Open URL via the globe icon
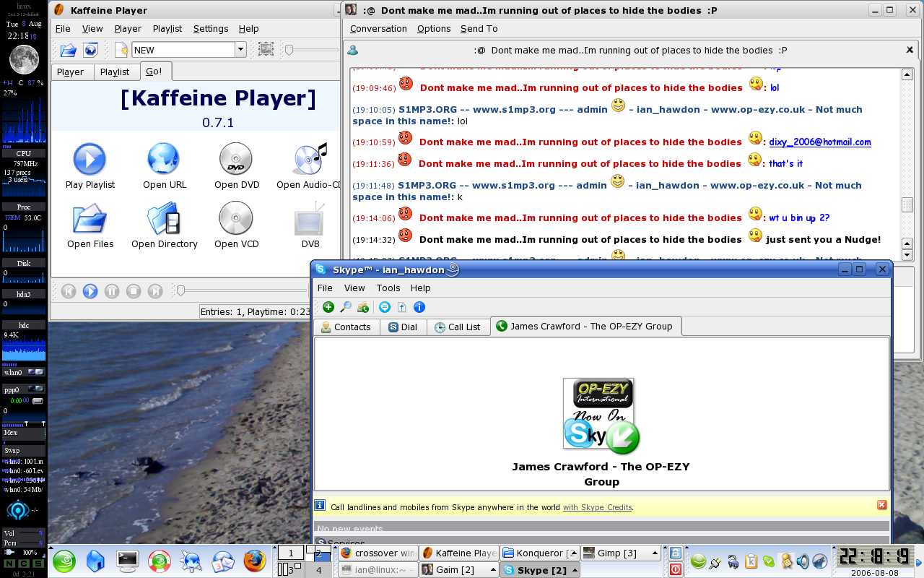Viewport: 924px width, 578px height. (x=163, y=158)
